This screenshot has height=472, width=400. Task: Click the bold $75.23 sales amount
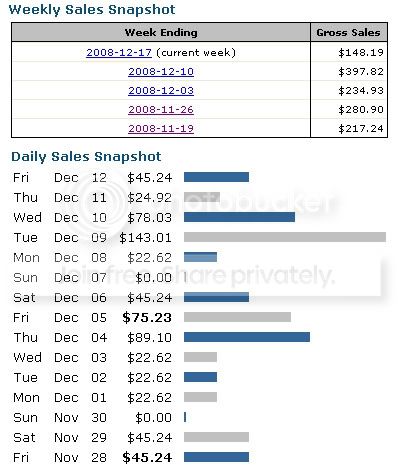coord(147,318)
